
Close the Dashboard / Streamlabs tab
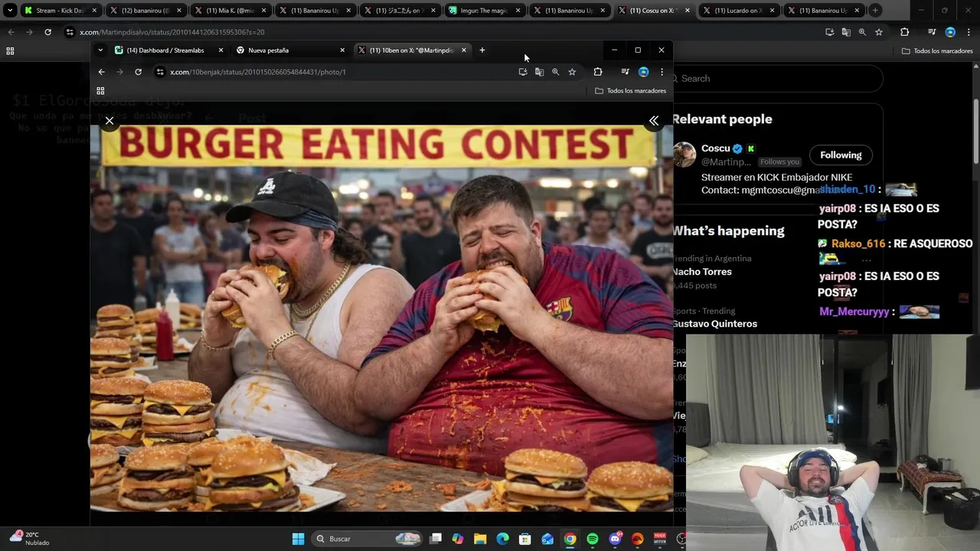pyautogui.click(x=220, y=51)
